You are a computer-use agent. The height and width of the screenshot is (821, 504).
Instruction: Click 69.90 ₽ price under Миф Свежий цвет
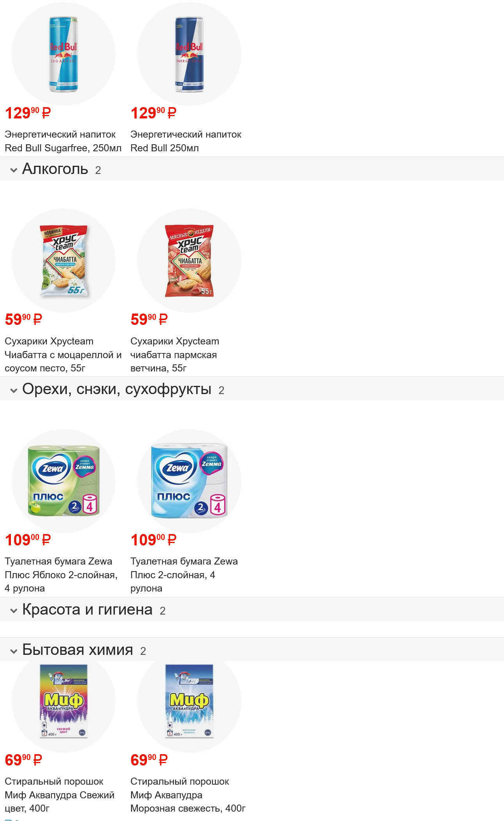pos(23,760)
